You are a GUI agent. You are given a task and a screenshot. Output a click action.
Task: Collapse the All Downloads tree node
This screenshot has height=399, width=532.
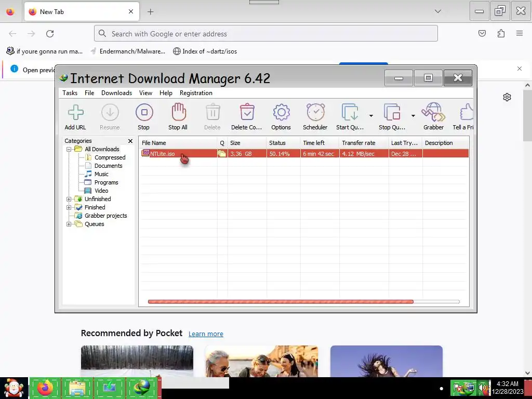[69, 149]
